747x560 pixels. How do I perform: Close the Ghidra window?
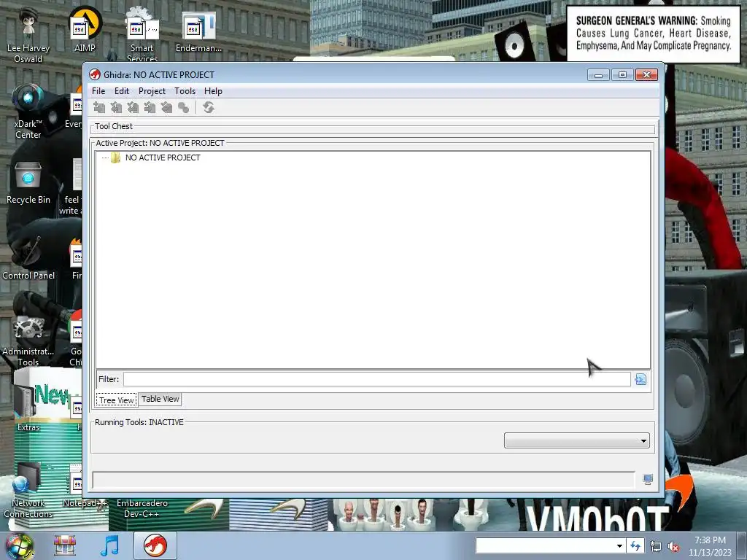coord(646,75)
